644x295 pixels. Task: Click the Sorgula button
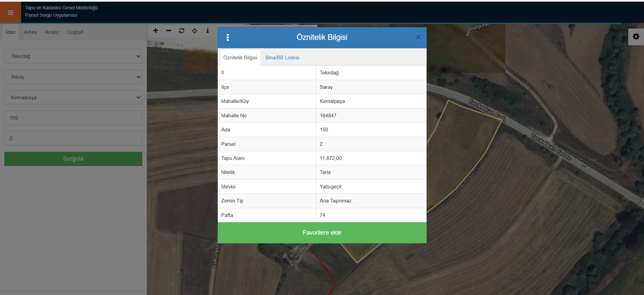click(73, 159)
